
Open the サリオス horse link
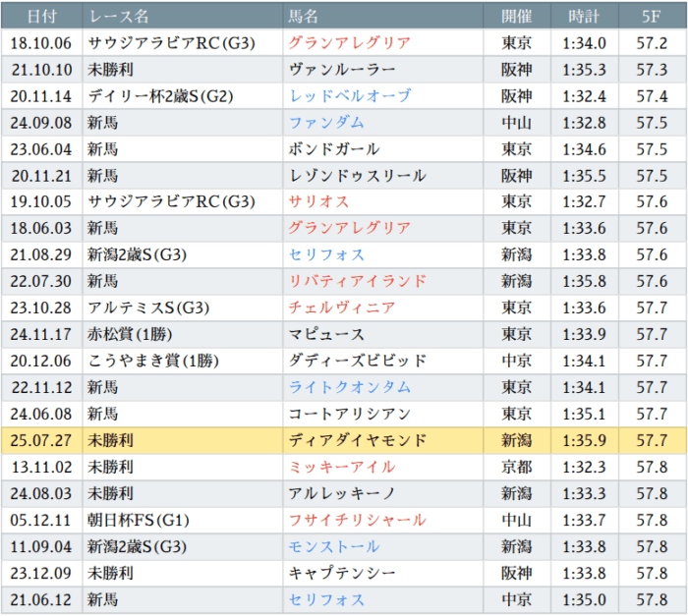[x=318, y=201]
